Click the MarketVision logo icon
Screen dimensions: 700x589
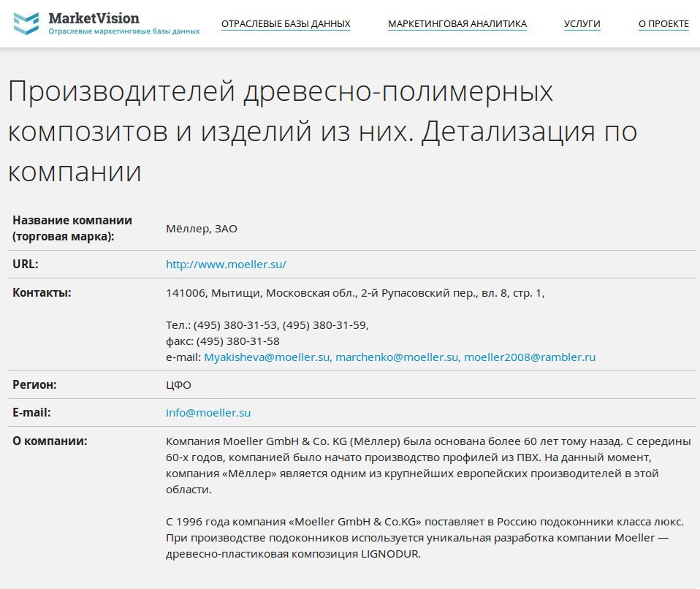pyautogui.click(x=26, y=23)
